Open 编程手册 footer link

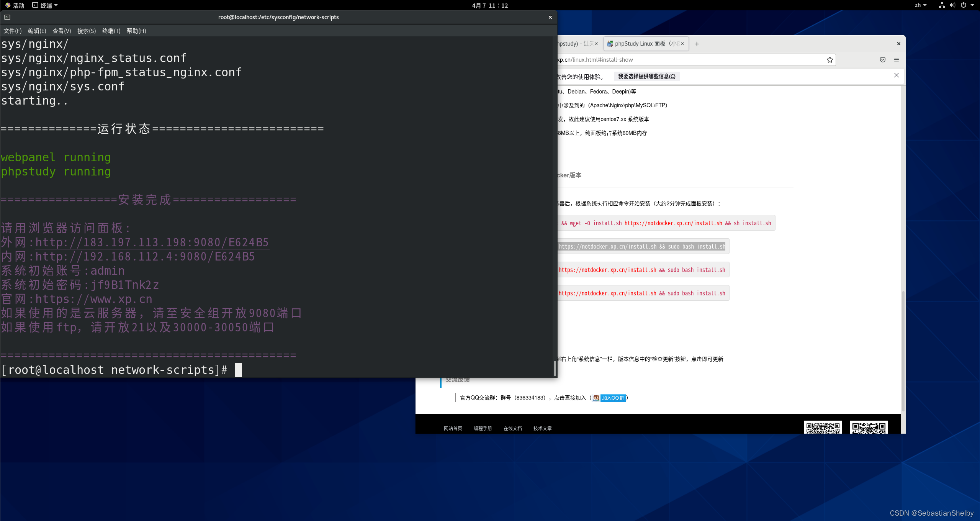[483, 428]
